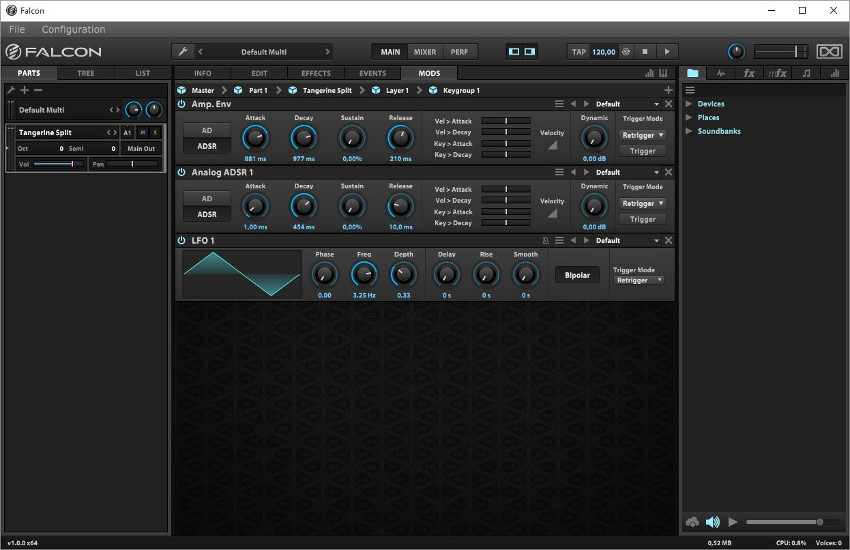Viewport: 850px width, 550px height.
Task: Click the LFO 1 triangle waveform display
Action: click(x=242, y=274)
